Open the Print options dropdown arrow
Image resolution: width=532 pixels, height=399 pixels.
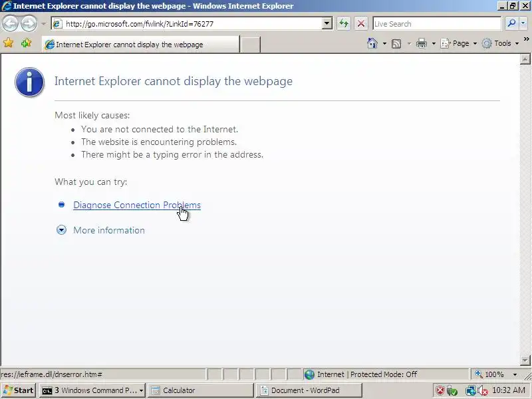pos(434,43)
